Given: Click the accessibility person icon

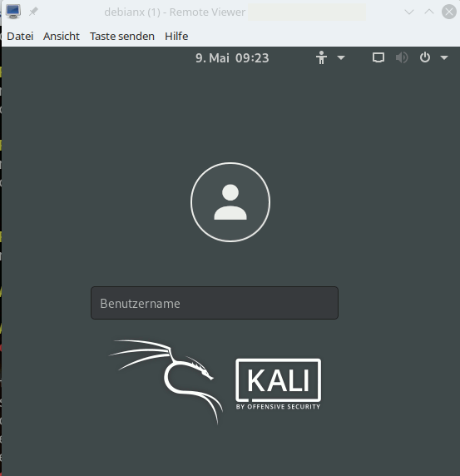Looking at the screenshot, I should [x=321, y=57].
